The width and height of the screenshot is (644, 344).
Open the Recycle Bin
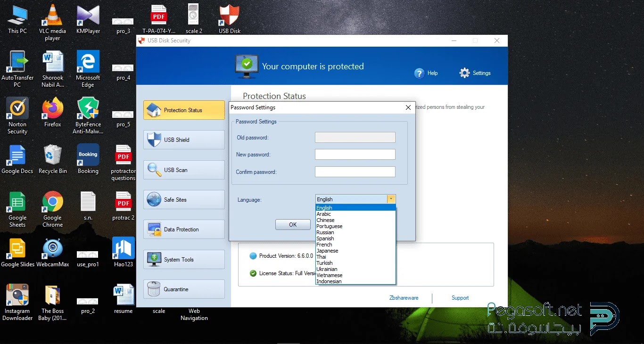click(x=53, y=159)
